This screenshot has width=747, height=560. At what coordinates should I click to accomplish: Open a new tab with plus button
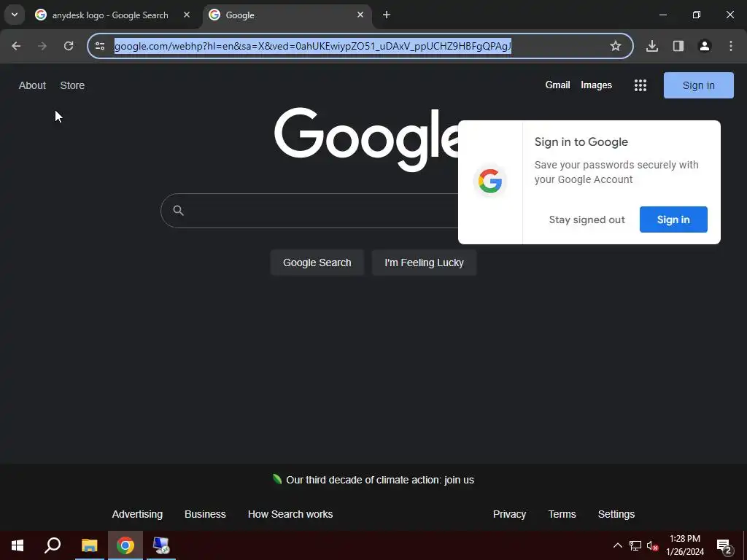(387, 15)
